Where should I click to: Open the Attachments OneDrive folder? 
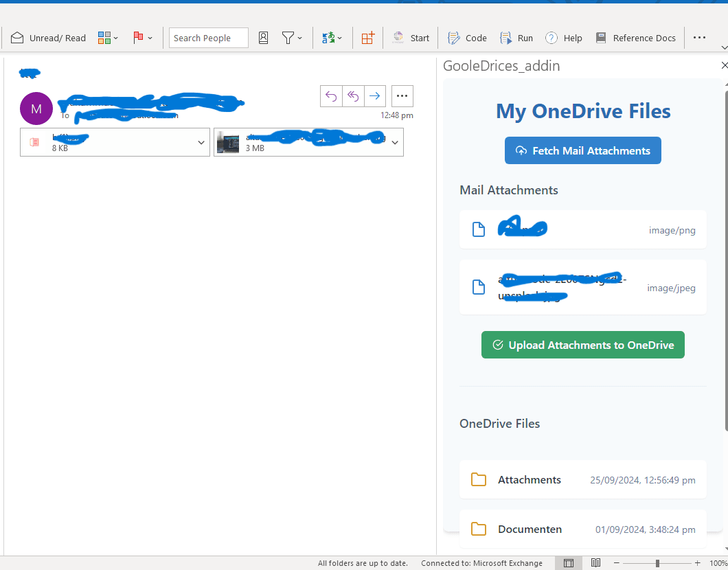pyautogui.click(x=582, y=479)
